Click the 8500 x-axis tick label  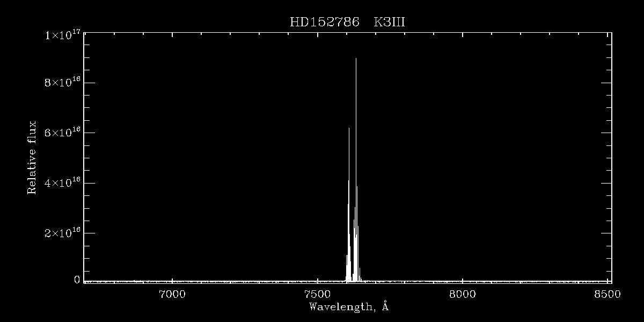tap(608, 294)
